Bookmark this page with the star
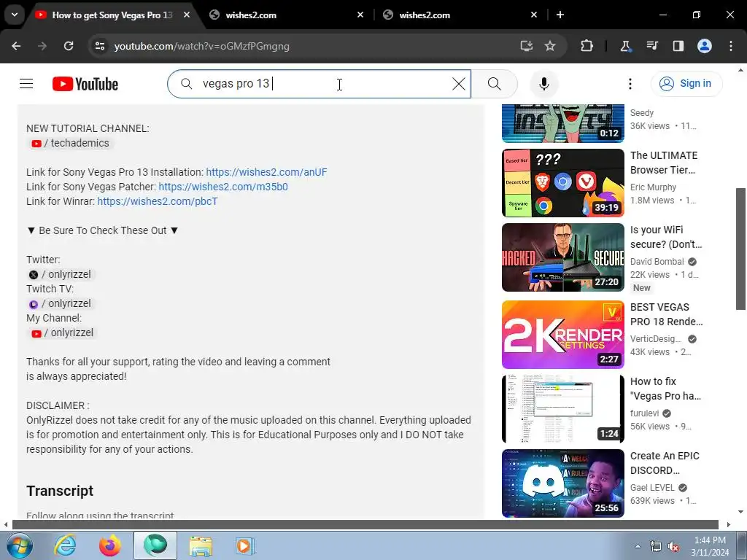The image size is (747, 560). (x=550, y=46)
